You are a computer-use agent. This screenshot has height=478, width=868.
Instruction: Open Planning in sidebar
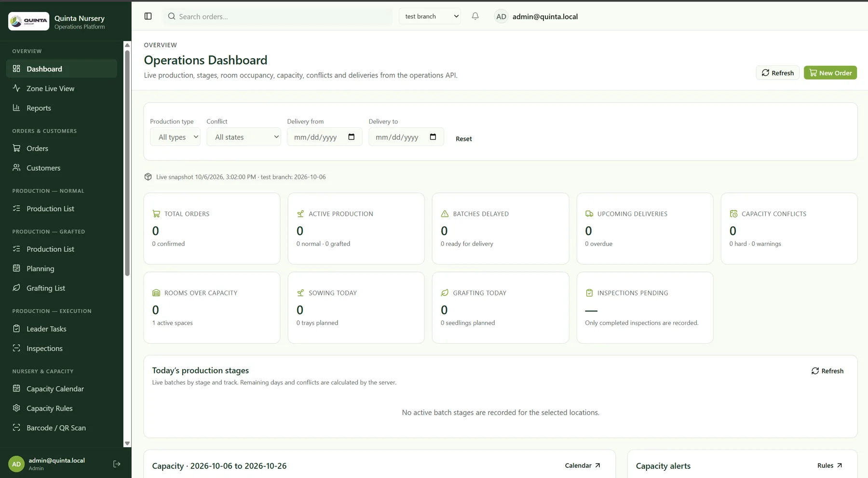[62, 268]
